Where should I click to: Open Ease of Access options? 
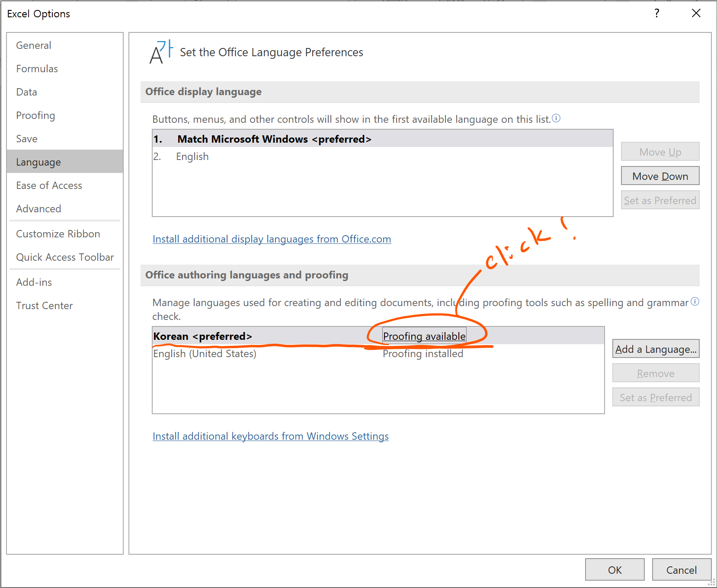pos(65,185)
